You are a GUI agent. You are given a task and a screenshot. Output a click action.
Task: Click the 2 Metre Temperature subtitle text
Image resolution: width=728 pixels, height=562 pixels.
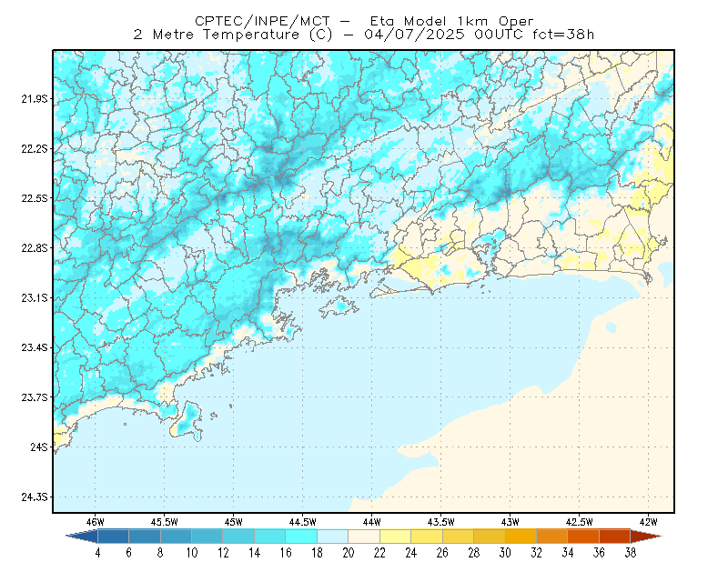pyautogui.click(x=216, y=35)
